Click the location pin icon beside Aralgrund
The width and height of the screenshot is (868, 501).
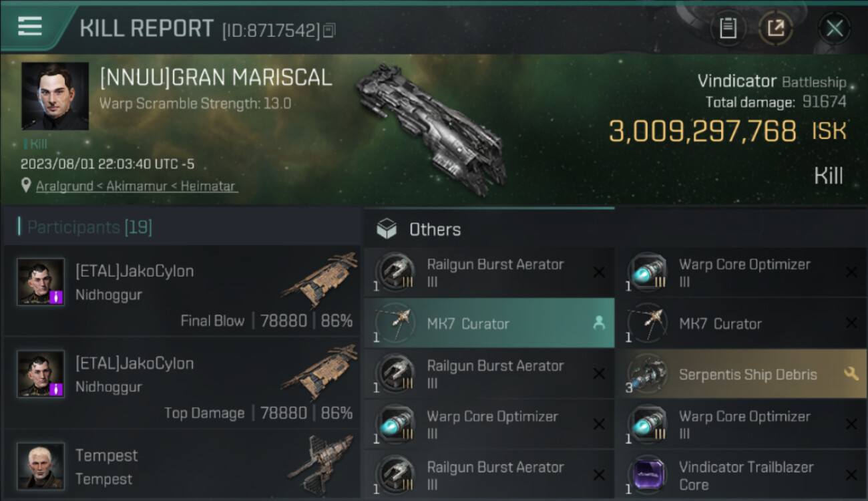click(x=26, y=185)
